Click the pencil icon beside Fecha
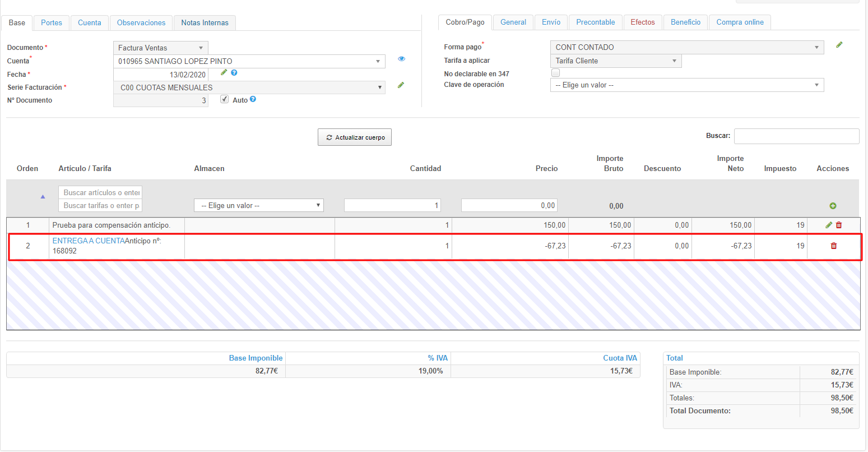Viewport: 868px width, 452px height. 224,72
